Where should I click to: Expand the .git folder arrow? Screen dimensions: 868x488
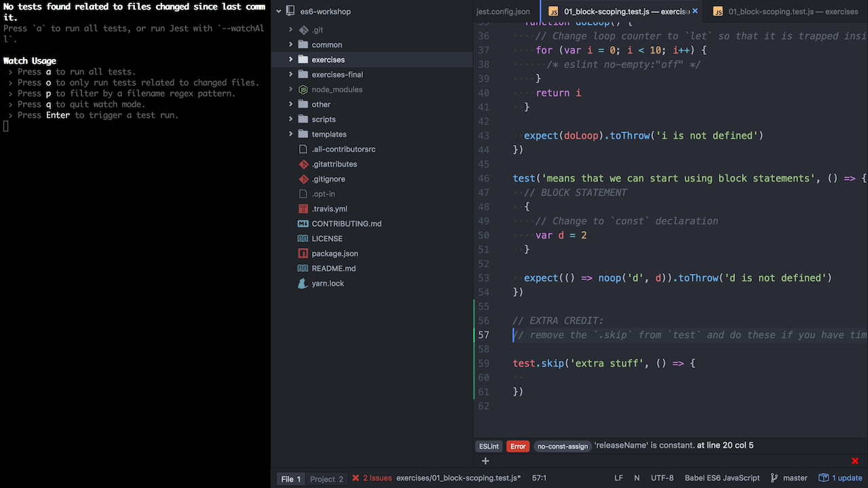point(291,30)
